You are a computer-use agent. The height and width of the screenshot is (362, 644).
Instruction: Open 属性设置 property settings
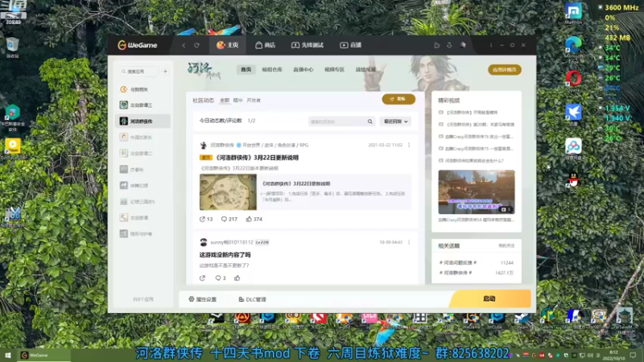(x=203, y=299)
